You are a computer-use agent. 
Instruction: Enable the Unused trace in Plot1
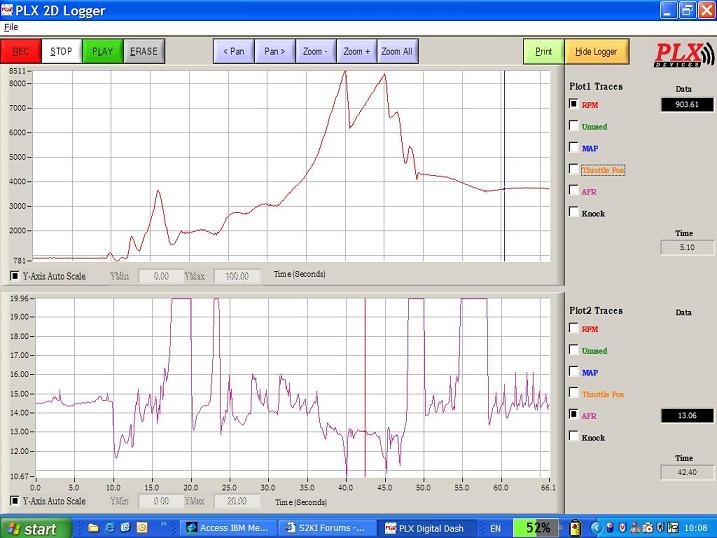573,125
